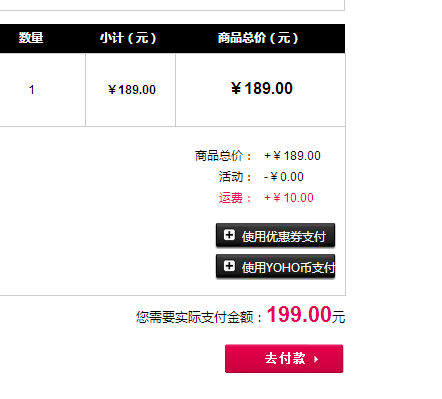Click the subtotal ¥189.00 cell
The width and height of the screenshot is (442, 399).
(x=132, y=90)
